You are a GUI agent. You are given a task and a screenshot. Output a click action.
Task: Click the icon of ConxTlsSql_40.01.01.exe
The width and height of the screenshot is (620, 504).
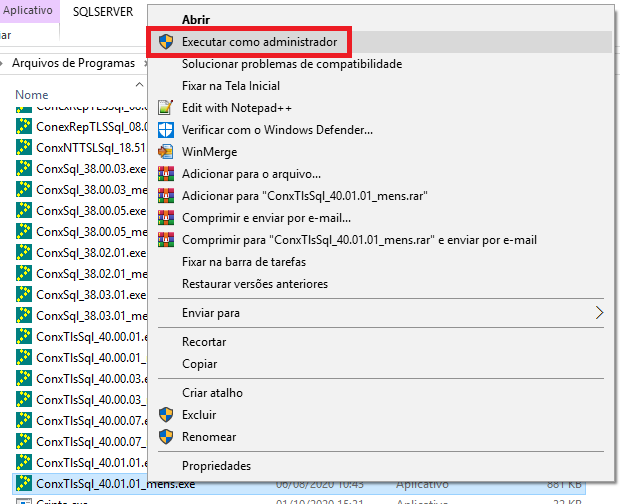[x=24, y=462]
